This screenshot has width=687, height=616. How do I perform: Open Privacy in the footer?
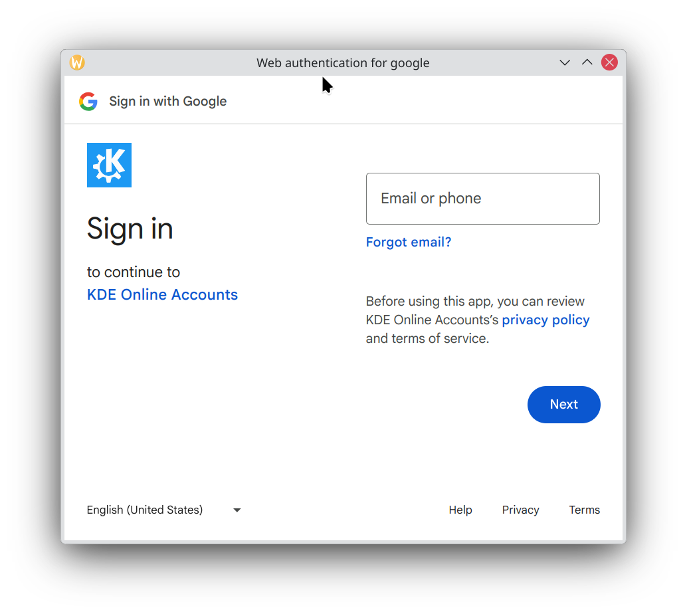coord(520,510)
